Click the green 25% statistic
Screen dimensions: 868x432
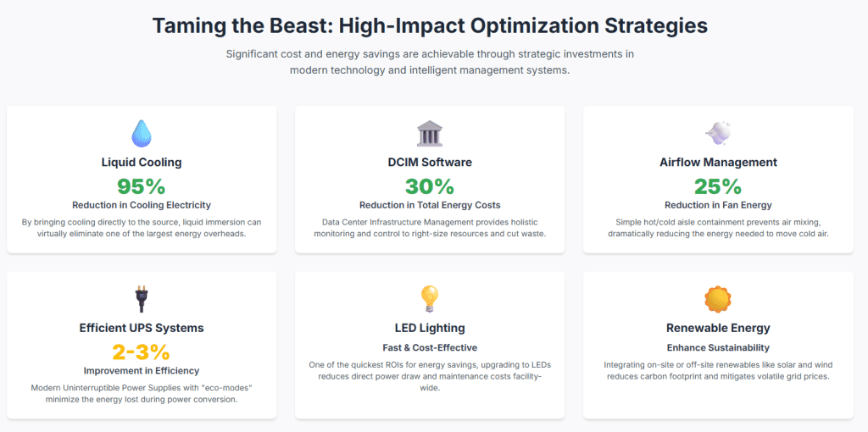point(718,186)
